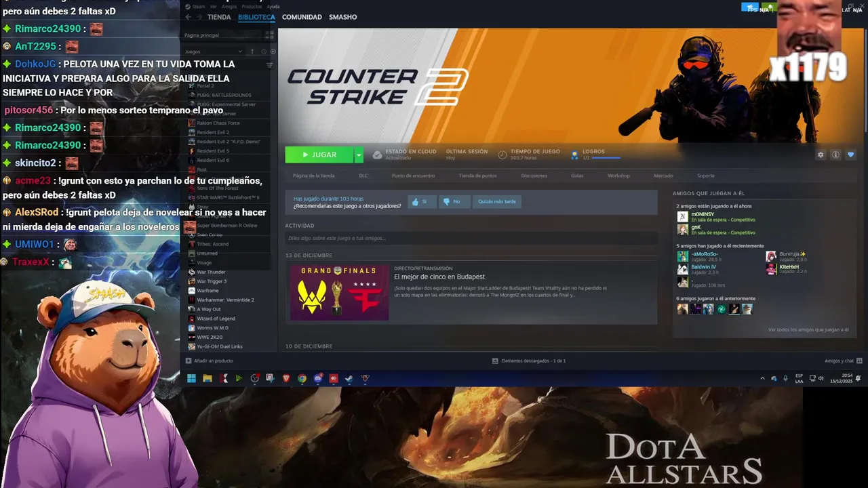Viewport: 868px width, 488px height.
Task: Select Warframe in game list
Action: tap(208, 291)
